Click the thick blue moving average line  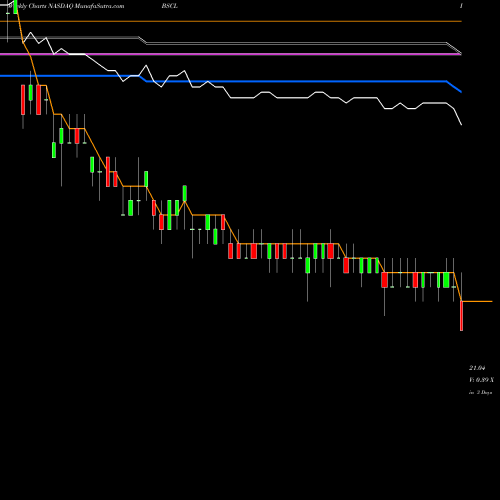click(230, 81)
